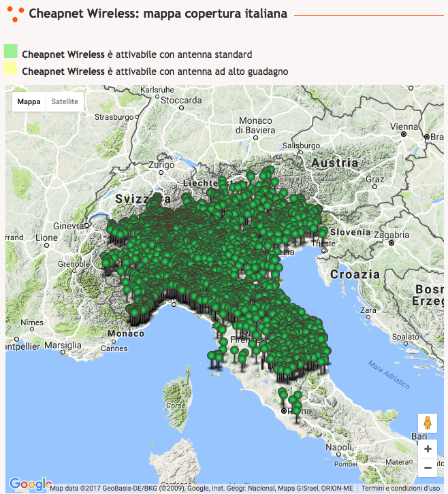The height and width of the screenshot is (494, 448).
Task: Click the orange dots logo icon
Action: coord(16,14)
